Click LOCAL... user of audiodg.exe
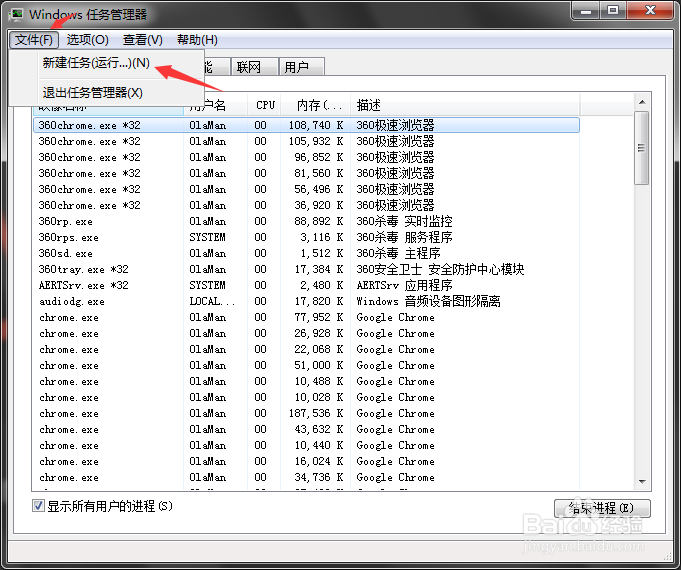 coord(212,301)
